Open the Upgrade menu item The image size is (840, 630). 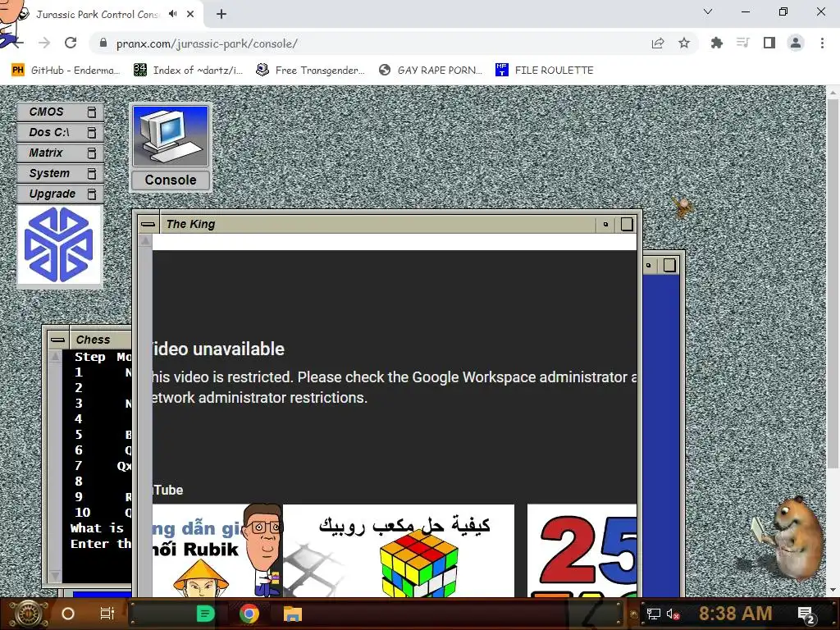(60, 194)
